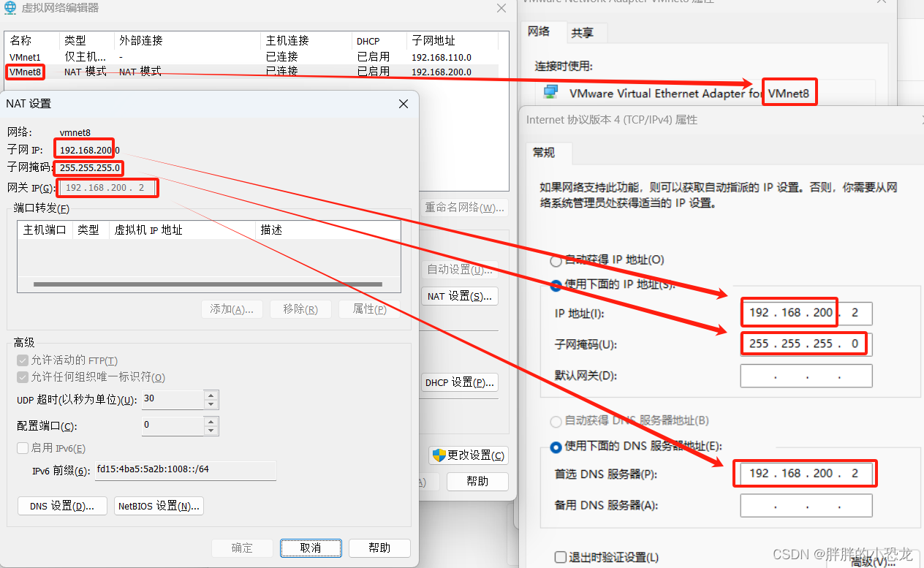
Task: Click the UDP 超时 value field
Action: click(x=173, y=399)
